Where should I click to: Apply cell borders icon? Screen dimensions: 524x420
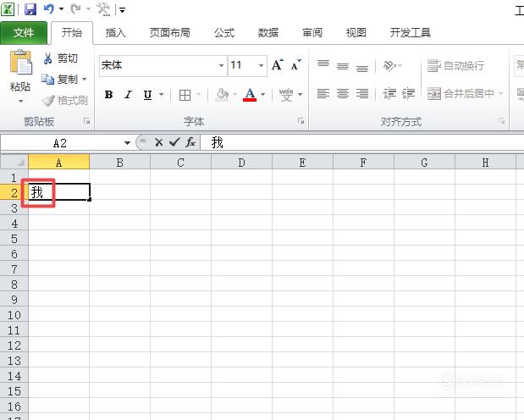[185, 95]
